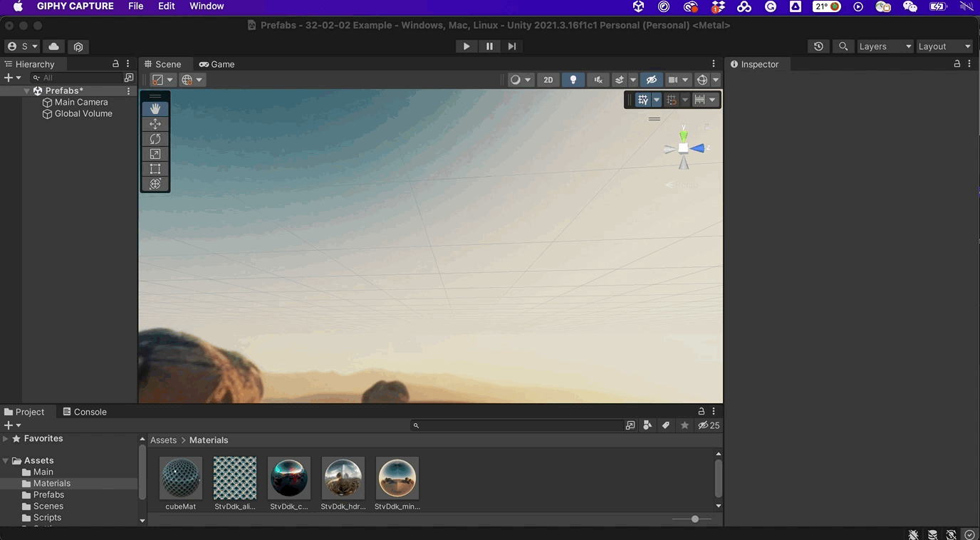This screenshot has width=980, height=540.
Task: Adjust the asset icon size slider
Action: [695, 519]
